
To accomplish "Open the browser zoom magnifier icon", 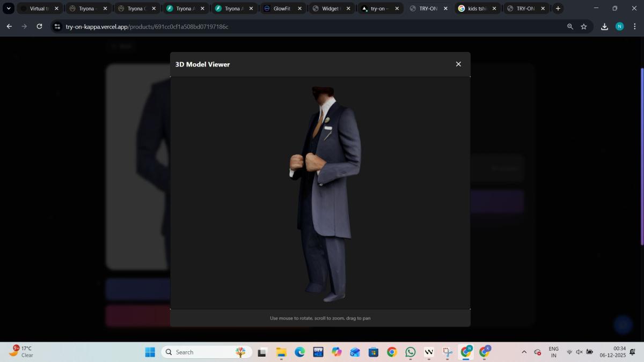I will pos(570,26).
